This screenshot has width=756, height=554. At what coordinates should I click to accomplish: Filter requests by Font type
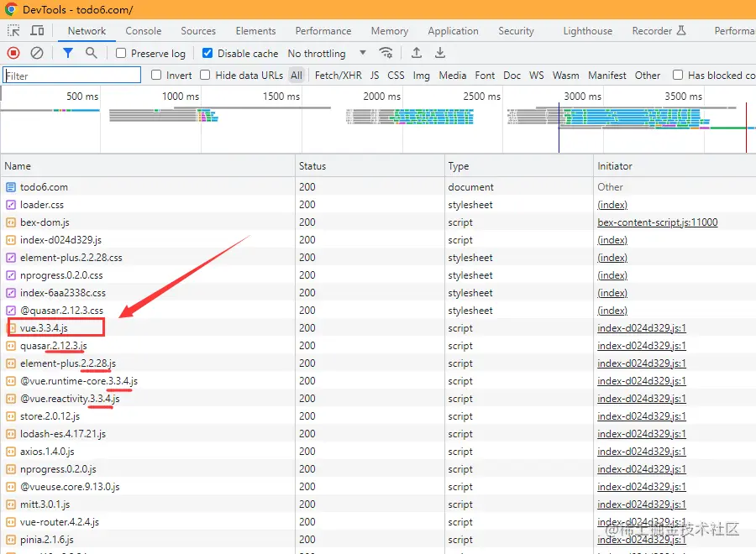[485, 76]
